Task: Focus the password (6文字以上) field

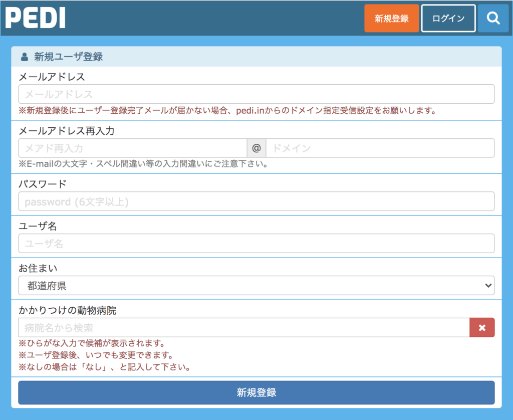Action: [x=256, y=201]
